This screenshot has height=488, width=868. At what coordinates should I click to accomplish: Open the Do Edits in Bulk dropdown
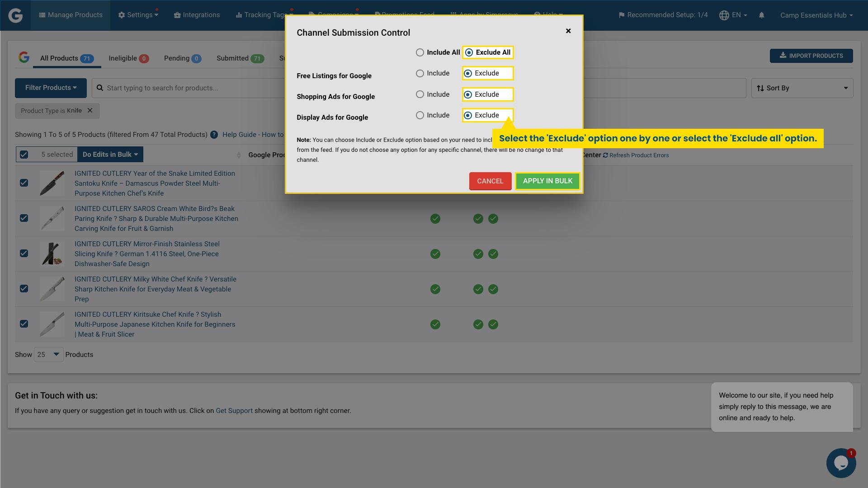tap(110, 154)
